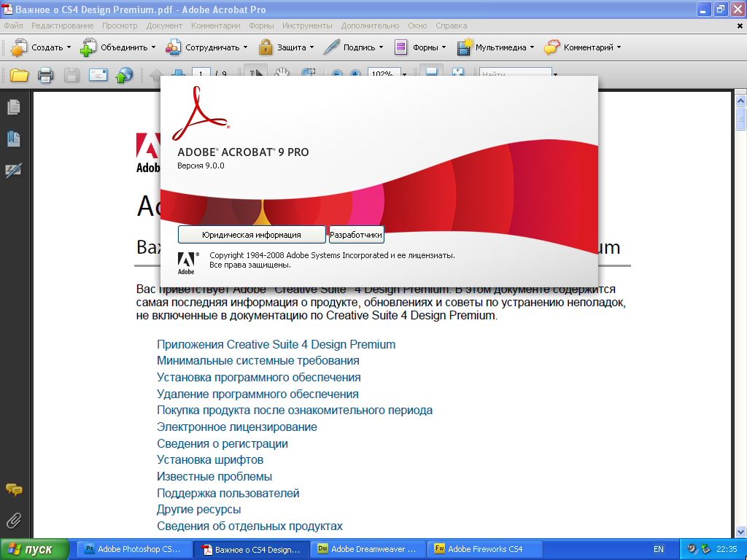Viewport: 747px width, 560px height.
Task: Open the Дополнительно menu
Action: coord(370,26)
